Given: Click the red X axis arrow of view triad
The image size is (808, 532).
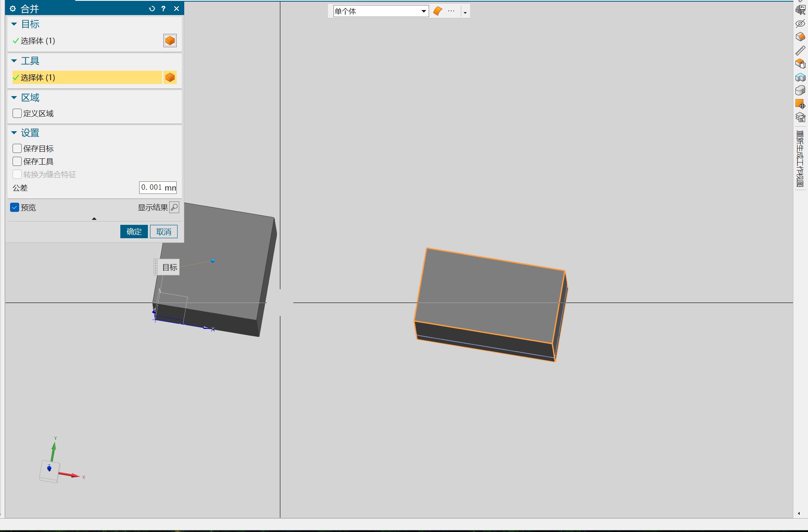Looking at the screenshot, I should [70, 475].
